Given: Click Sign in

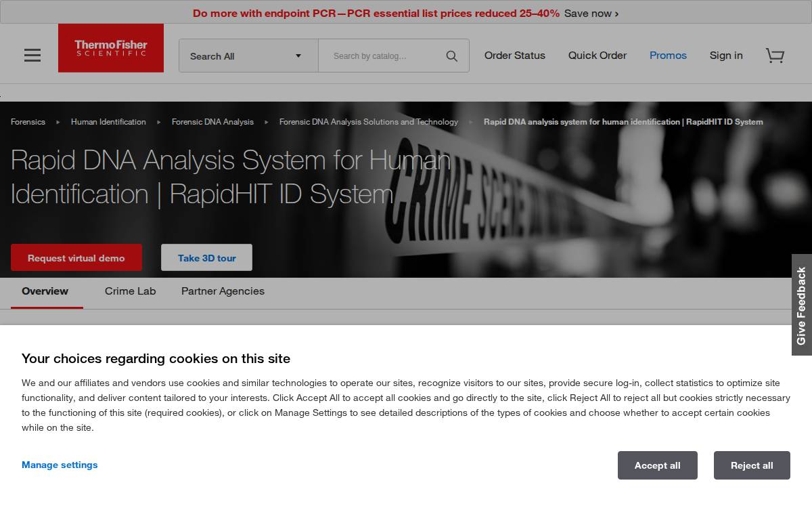Looking at the screenshot, I should tap(726, 56).
